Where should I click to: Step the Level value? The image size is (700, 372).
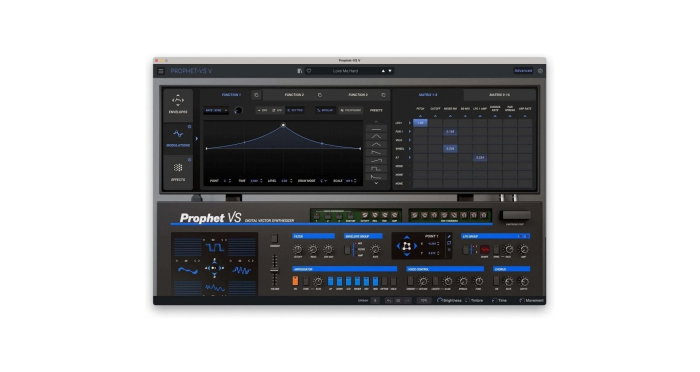click(x=291, y=181)
